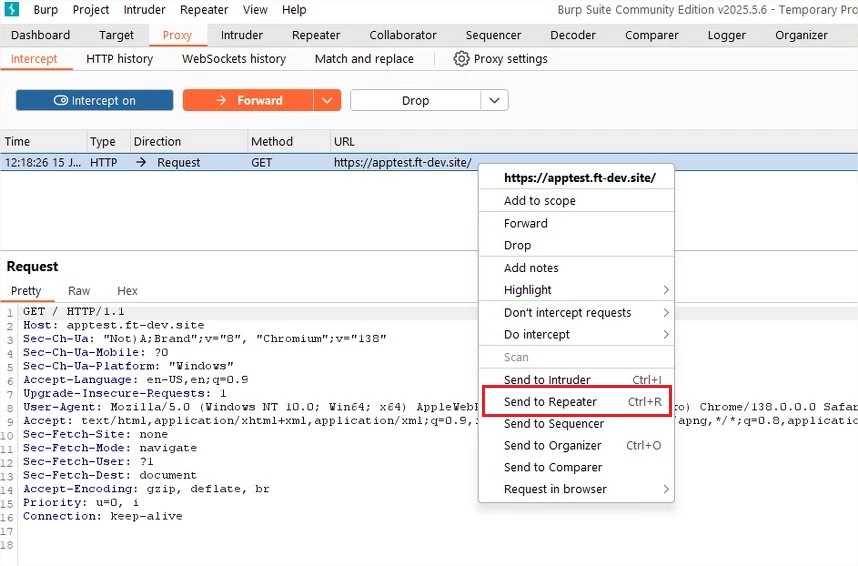Open the Project menu
The width and height of the screenshot is (858, 566).
point(91,9)
